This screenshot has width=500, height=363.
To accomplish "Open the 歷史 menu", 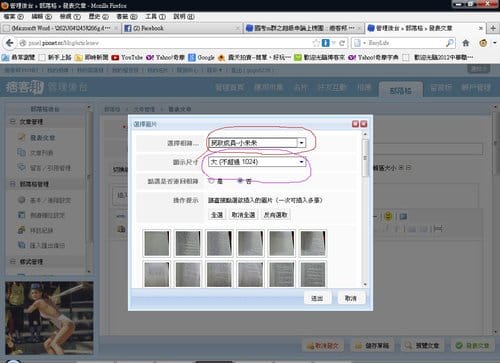I will [98, 16].
